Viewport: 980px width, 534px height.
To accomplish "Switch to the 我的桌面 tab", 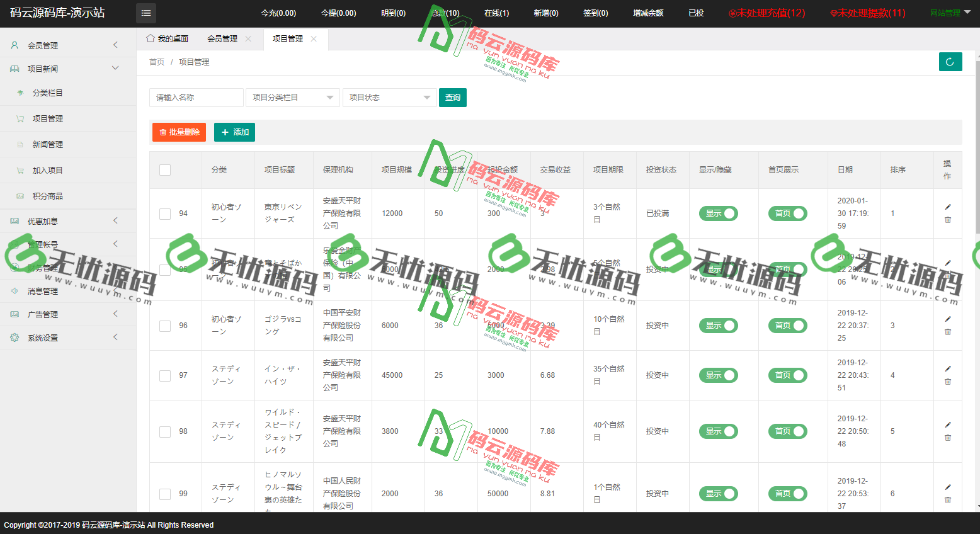I will pyautogui.click(x=167, y=39).
